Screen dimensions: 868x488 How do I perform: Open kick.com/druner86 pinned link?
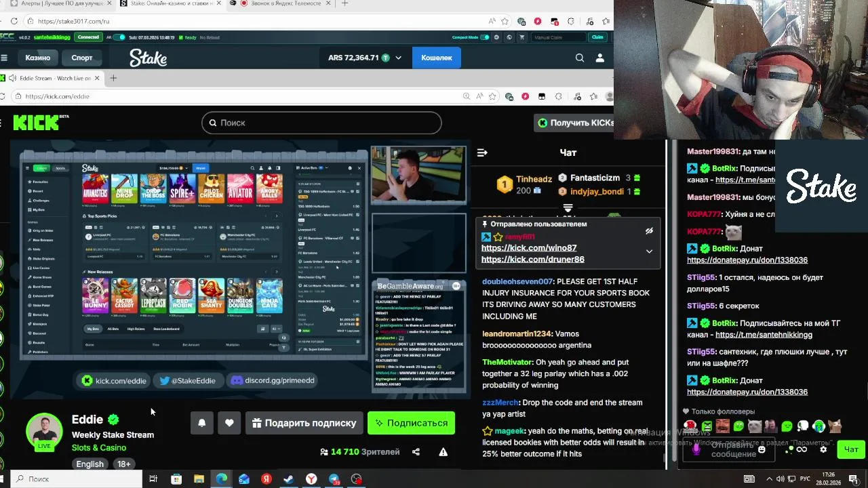pyautogui.click(x=533, y=259)
